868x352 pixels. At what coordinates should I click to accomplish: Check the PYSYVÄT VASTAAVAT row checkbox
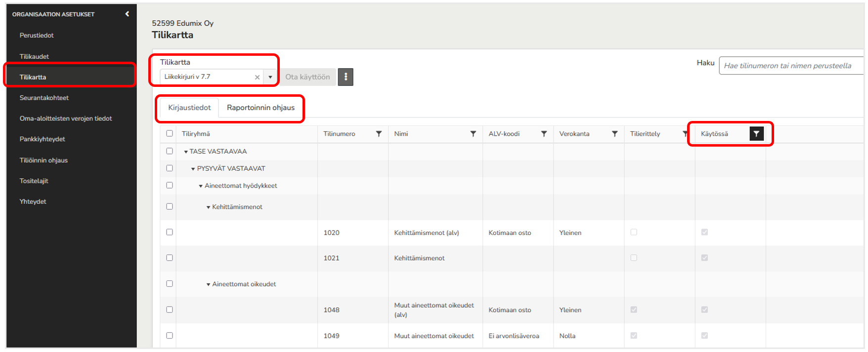170,168
